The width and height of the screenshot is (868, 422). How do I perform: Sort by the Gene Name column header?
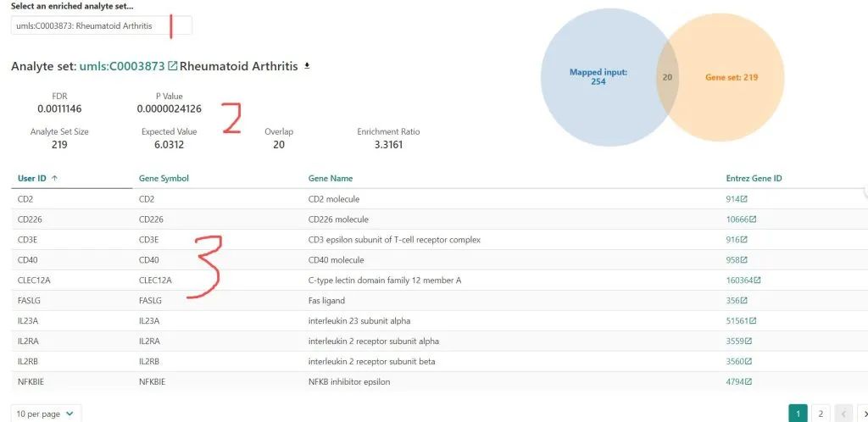[x=331, y=178]
